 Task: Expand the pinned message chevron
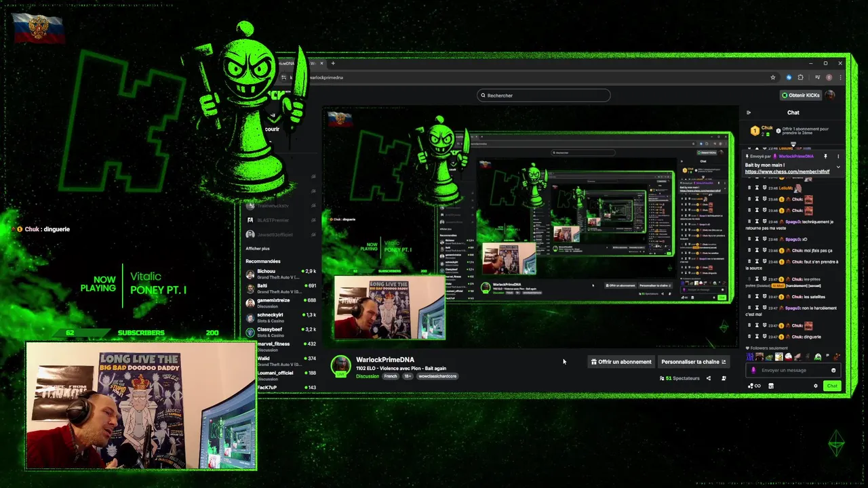coord(838,167)
